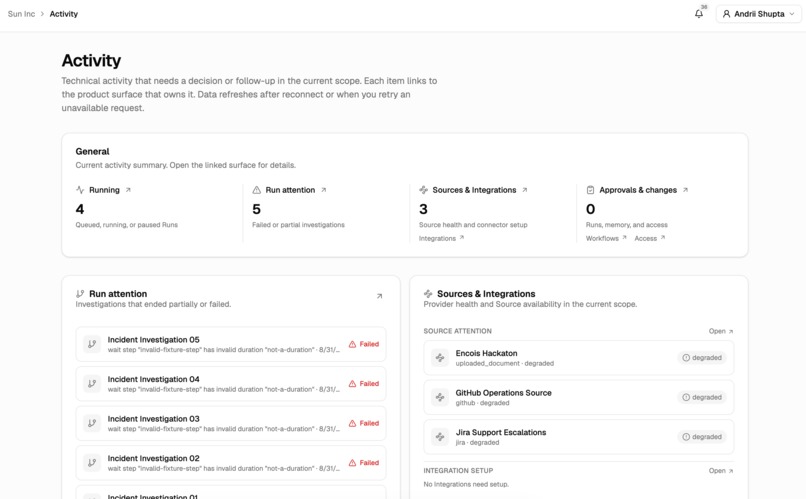
Task: Go to Sun Inc breadcrumb
Action: tap(21, 14)
